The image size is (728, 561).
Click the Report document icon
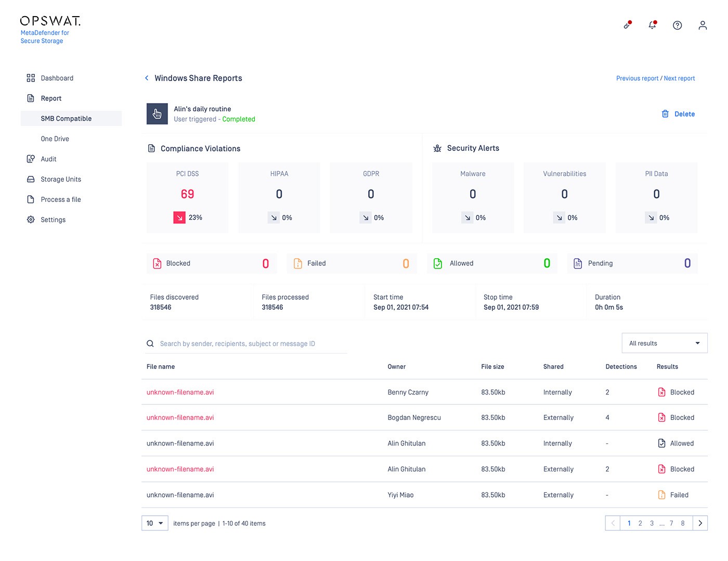pyautogui.click(x=31, y=98)
